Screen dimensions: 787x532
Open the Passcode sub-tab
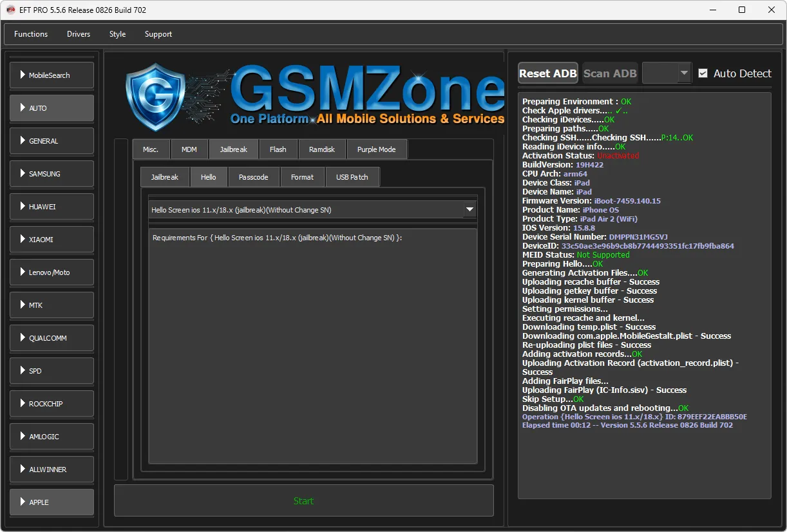click(254, 177)
